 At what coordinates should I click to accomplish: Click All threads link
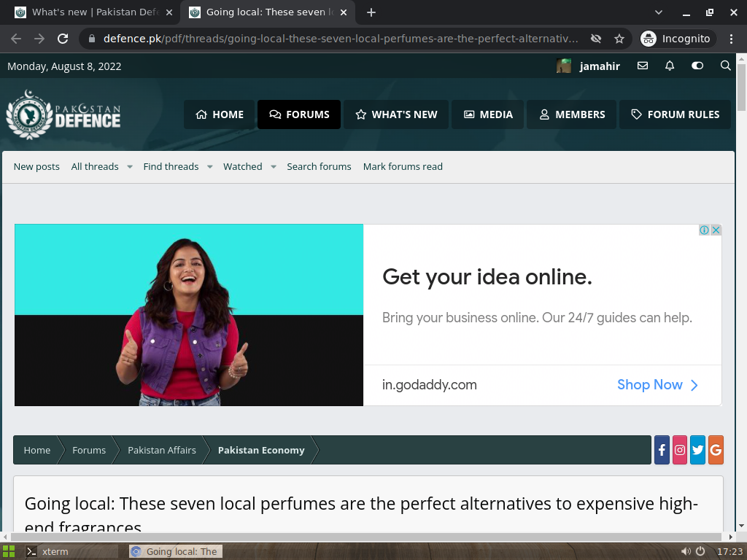pyautogui.click(x=95, y=167)
